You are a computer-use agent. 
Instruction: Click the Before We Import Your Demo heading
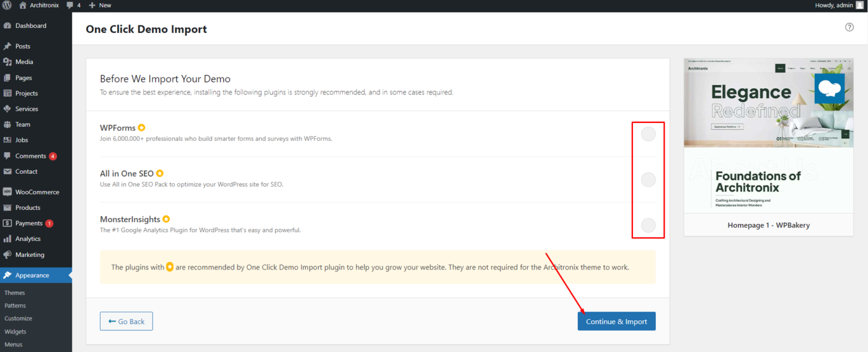tap(165, 79)
